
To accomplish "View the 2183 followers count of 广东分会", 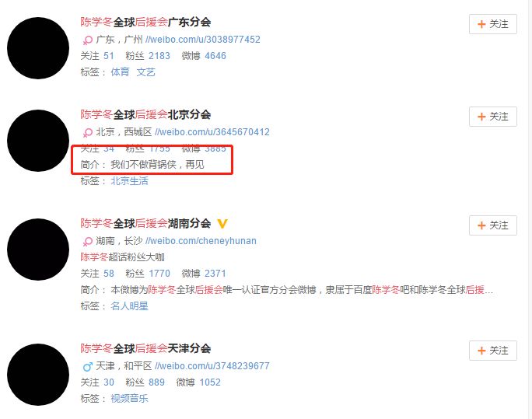I will tap(159, 56).
